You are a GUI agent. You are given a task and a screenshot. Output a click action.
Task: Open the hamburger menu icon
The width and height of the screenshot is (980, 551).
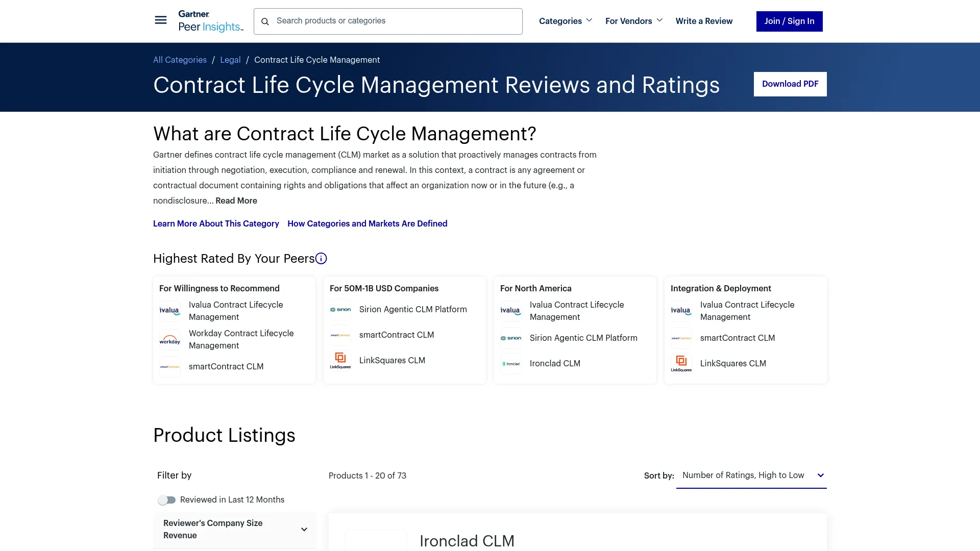(160, 20)
